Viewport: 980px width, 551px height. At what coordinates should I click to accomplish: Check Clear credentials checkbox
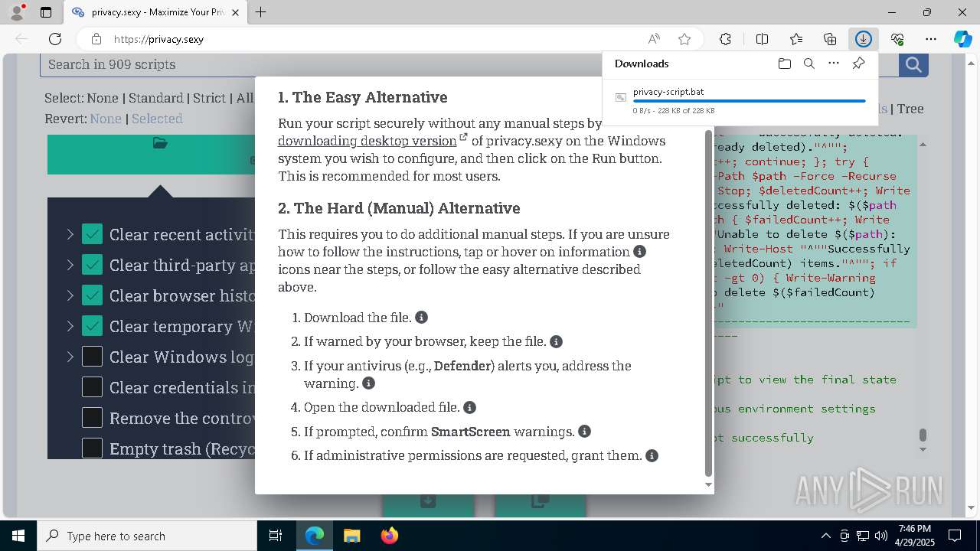click(x=92, y=387)
